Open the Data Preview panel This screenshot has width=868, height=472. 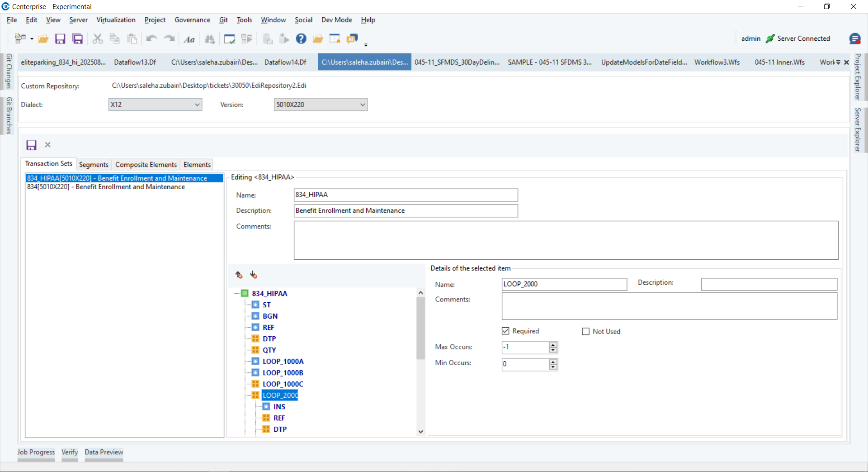pyautogui.click(x=104, y=452)
